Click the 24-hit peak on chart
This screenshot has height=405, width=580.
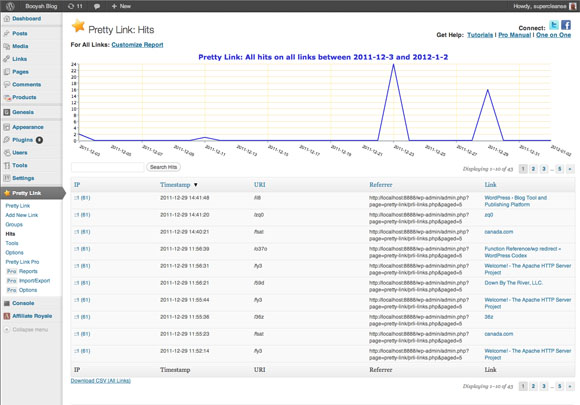394,65
